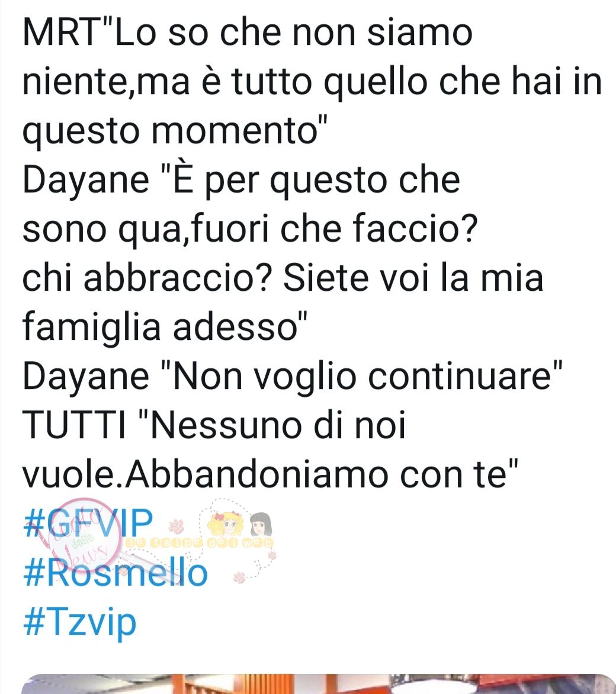Image resolution: width=616 pixels, height=694 pixels.
Task: Click the line 'sono qua,fuori che faccio?'
Action: pyautogui.click(x=250, y=229)
